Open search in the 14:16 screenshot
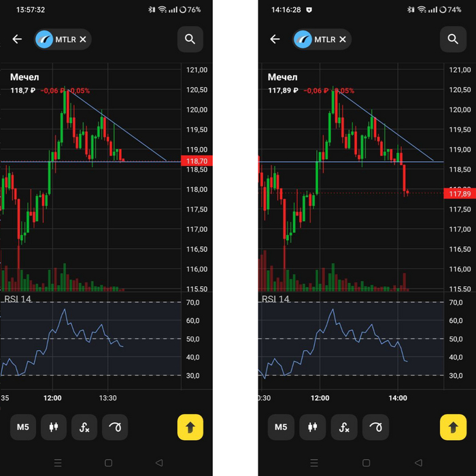Screen dimensions: 476x476 click(453, 39)
